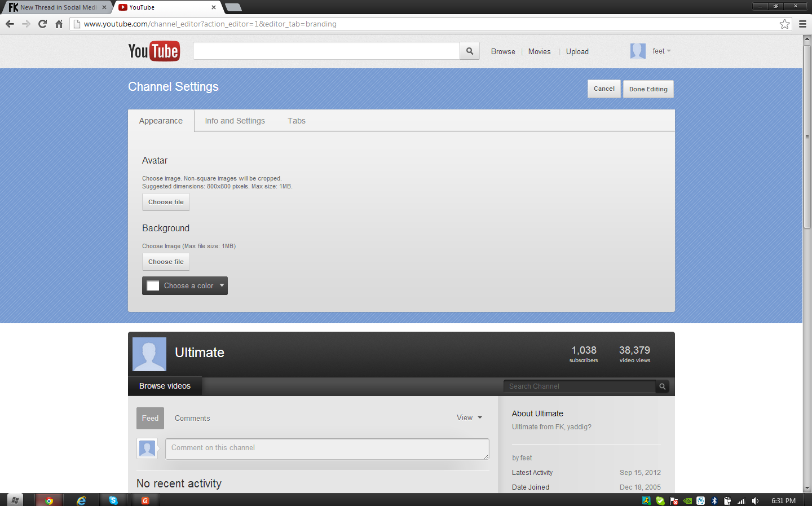Switch to the New Thread in Social Media browser tab
This screenshot has height=506, width=812.
coord(56,7)
